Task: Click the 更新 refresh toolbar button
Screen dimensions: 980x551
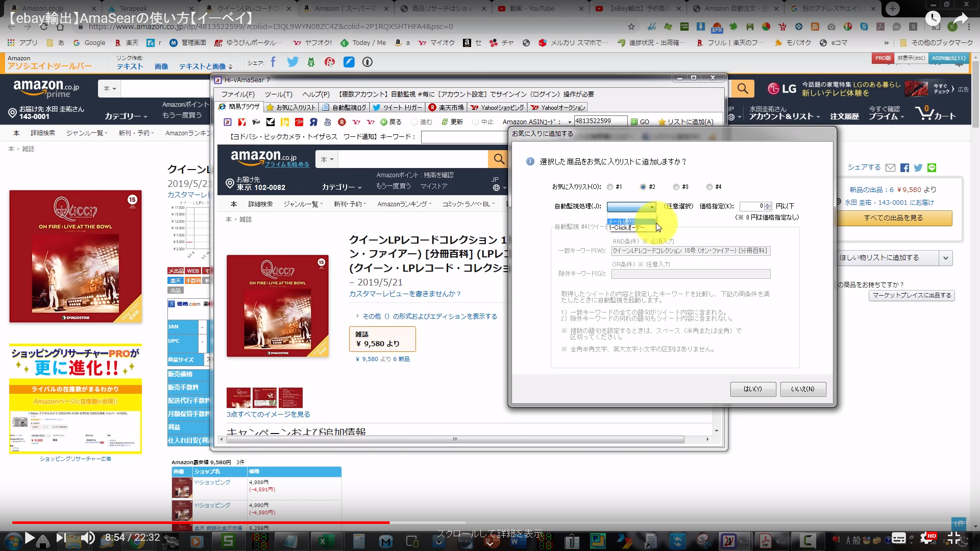Action: (x=452, y=122)
